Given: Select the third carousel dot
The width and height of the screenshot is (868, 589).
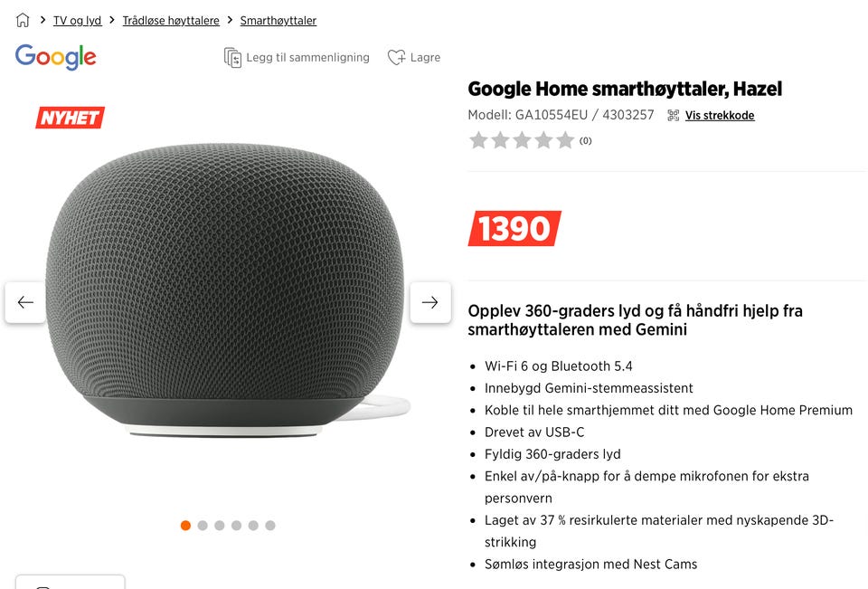Looking at the screenshot, I should [x=219, y=526].
